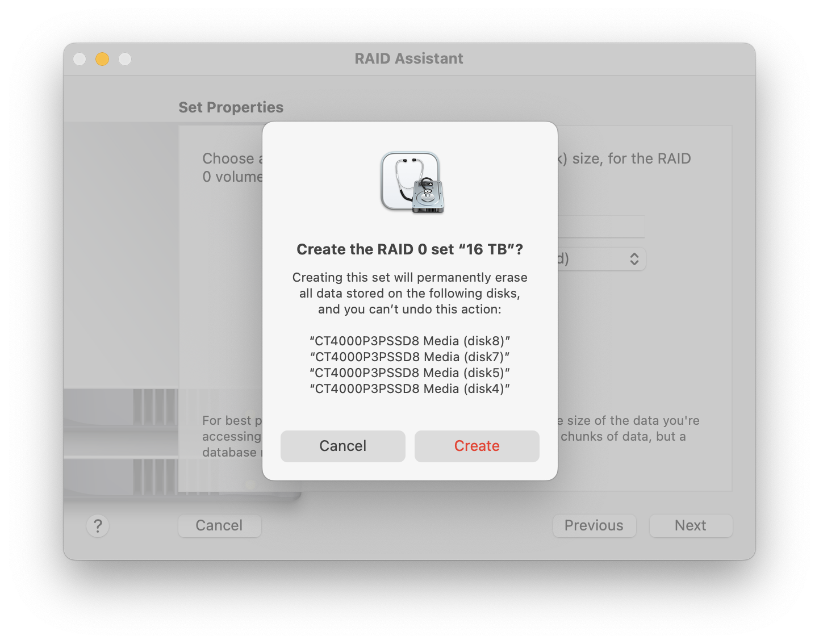Screen dimensions: 819x644
Task: Click the Set Properties heading
Action: tap(231, 107)
